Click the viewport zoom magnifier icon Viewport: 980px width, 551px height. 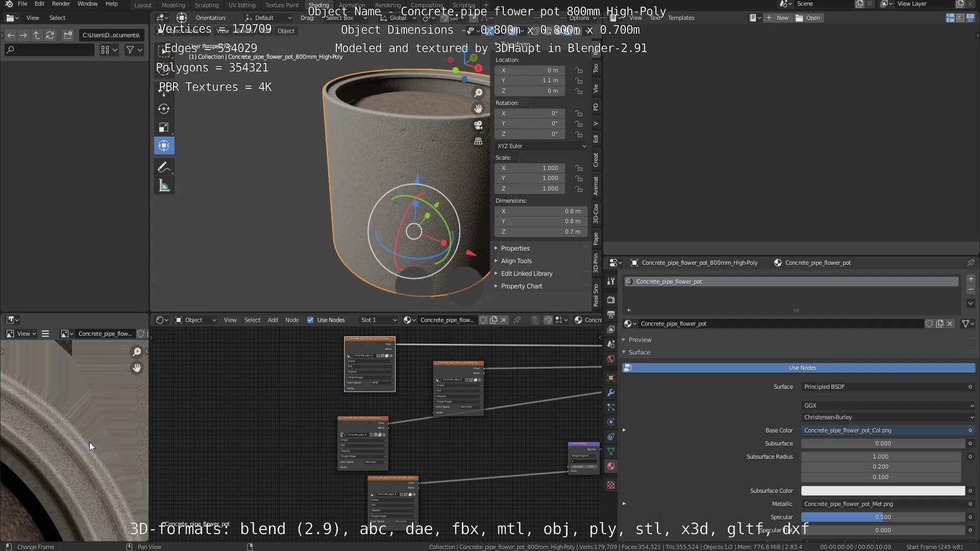point(478,93)
